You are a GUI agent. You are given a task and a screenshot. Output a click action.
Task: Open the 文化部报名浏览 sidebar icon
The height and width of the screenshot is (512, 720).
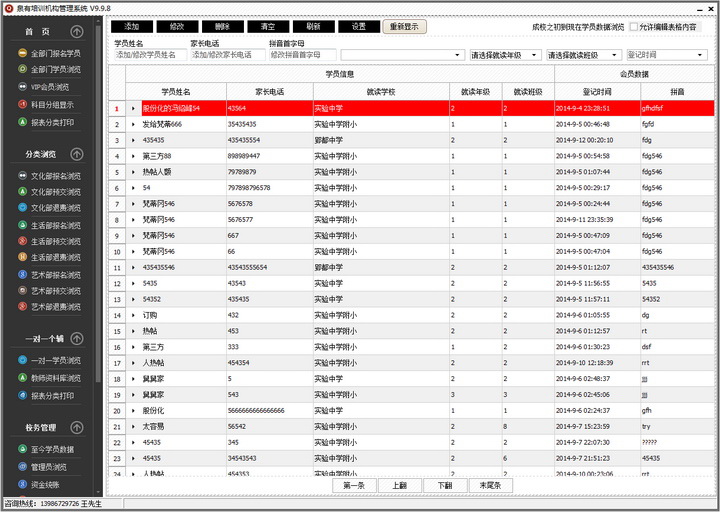pyautogui.click(x=22, y=175)
